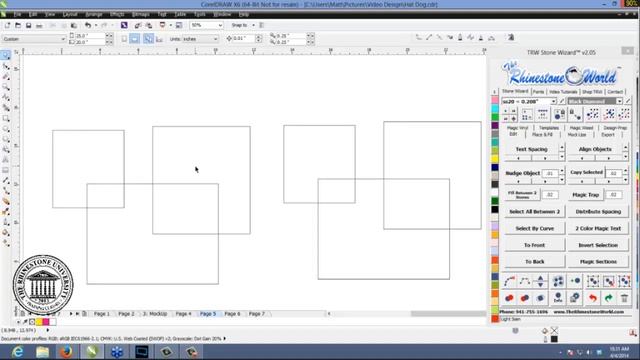The width and height of the screenshot is (640, 360).
Task: Switch to the Page 6 tab
Action: (232, 313)
